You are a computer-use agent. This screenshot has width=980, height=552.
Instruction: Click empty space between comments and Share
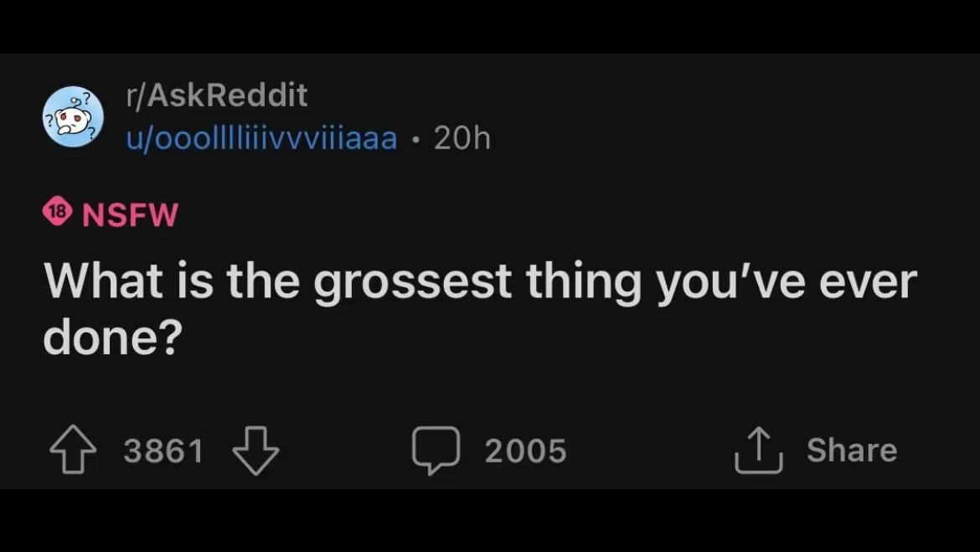click(650, 450)
